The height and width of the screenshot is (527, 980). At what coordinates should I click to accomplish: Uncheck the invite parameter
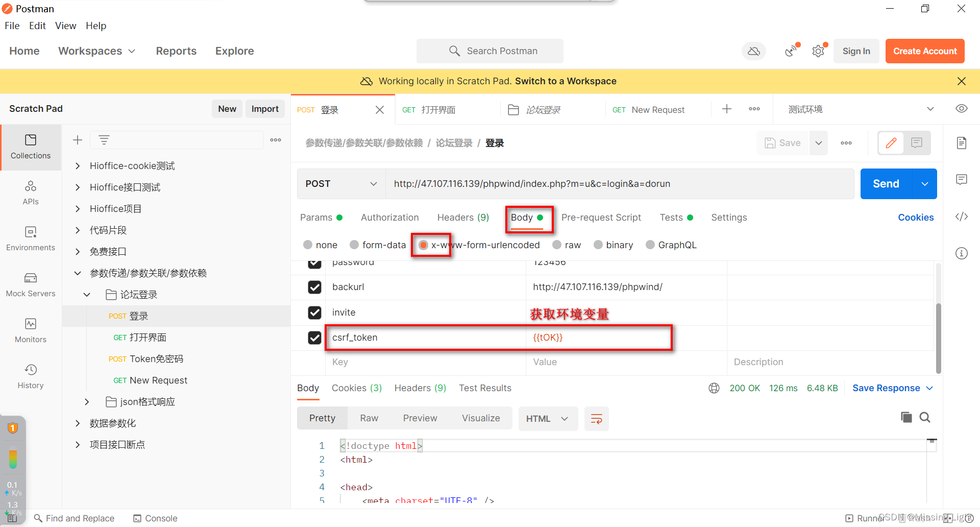(x=314, y=313)
